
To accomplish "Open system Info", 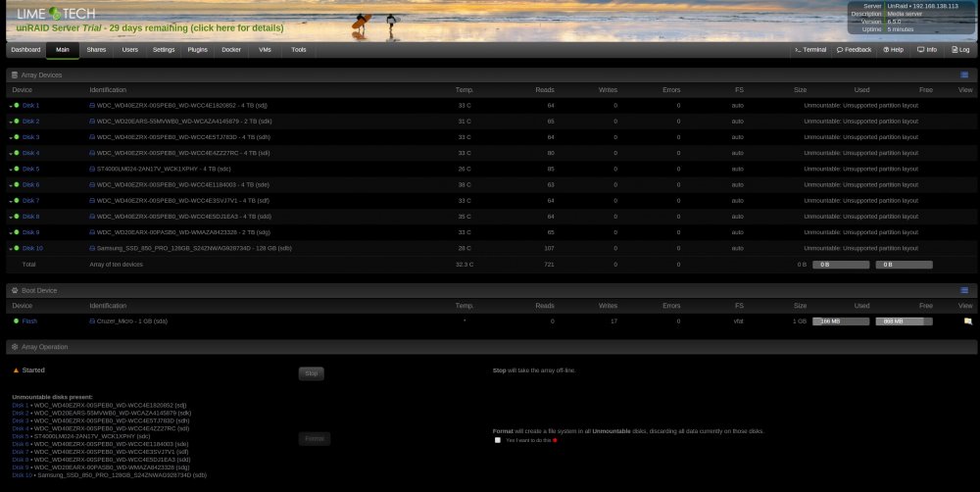I will (927, 50).
